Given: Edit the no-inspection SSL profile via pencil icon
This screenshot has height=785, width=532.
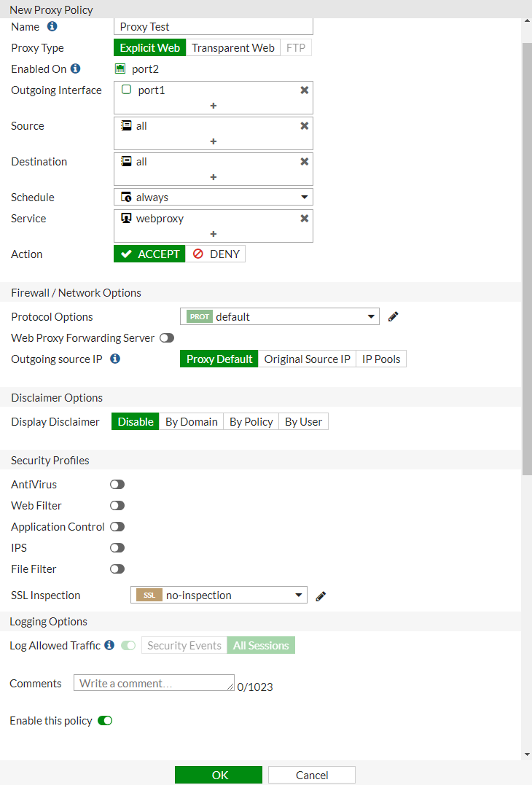Looking at the screenshot, I should click(x=320, y=595).
